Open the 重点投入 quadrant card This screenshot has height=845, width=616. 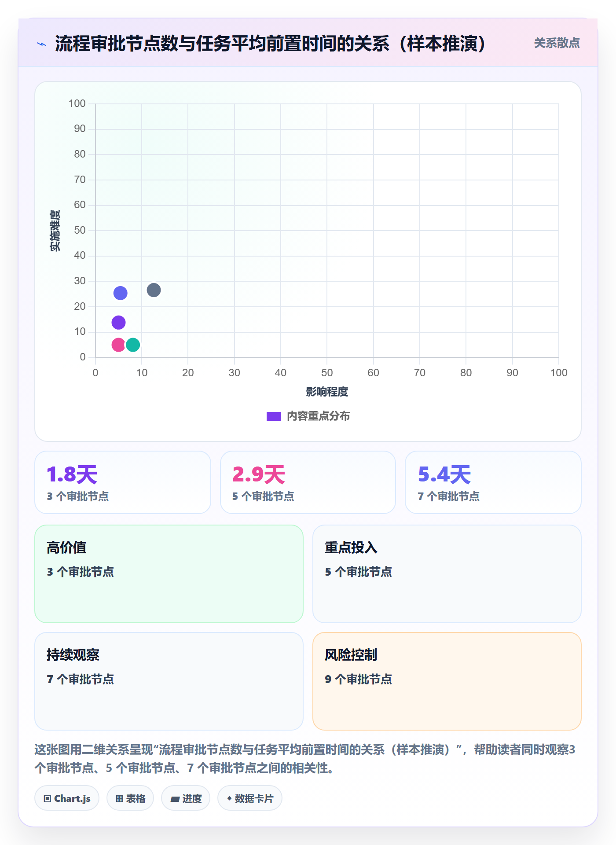pyautogui.click(x=447, y=574)
